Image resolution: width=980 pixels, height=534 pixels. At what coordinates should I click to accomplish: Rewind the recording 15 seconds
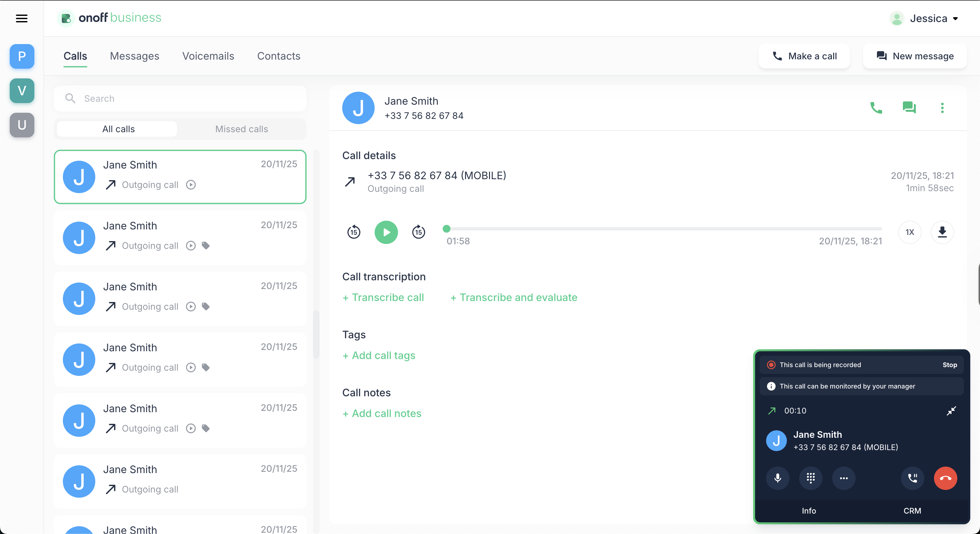point(354,232)
